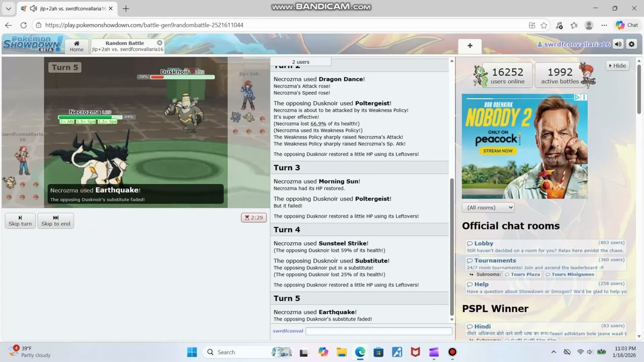Reload the browser page
Image resolution: width=644 pixels, height=362 pixels.
[23, 25]
